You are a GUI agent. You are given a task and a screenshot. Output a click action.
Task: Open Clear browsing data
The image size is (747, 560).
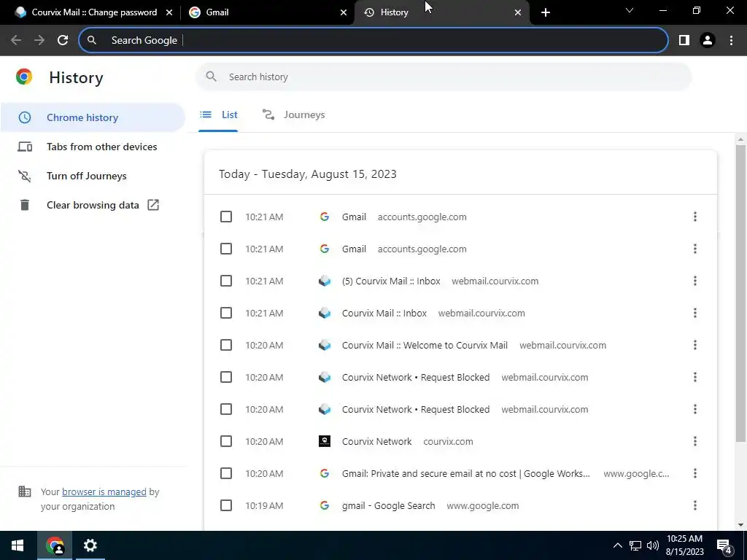click(x=93, y=205)
